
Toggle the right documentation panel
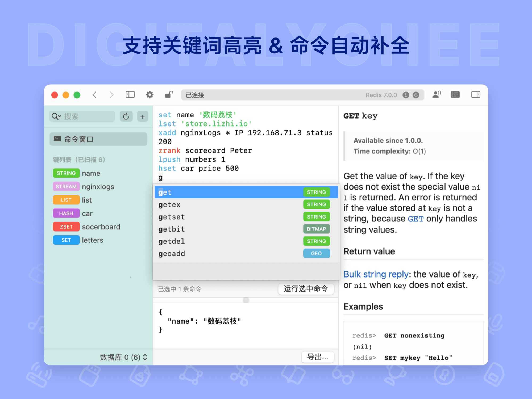[476, 95]
